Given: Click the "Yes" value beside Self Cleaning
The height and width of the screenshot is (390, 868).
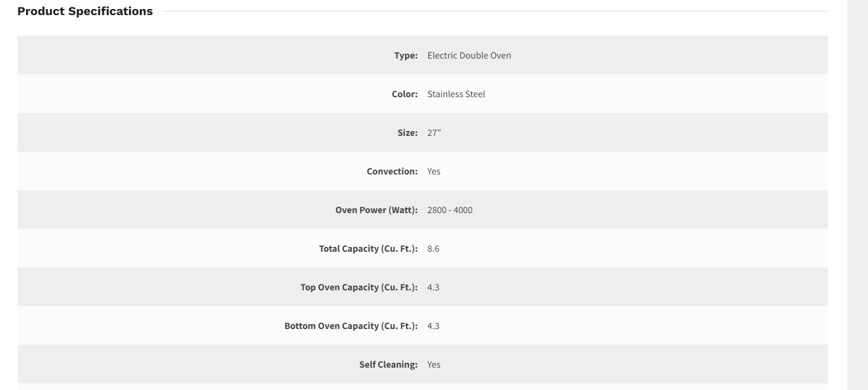Looking at the screenshot, I should tap(434, 365).
